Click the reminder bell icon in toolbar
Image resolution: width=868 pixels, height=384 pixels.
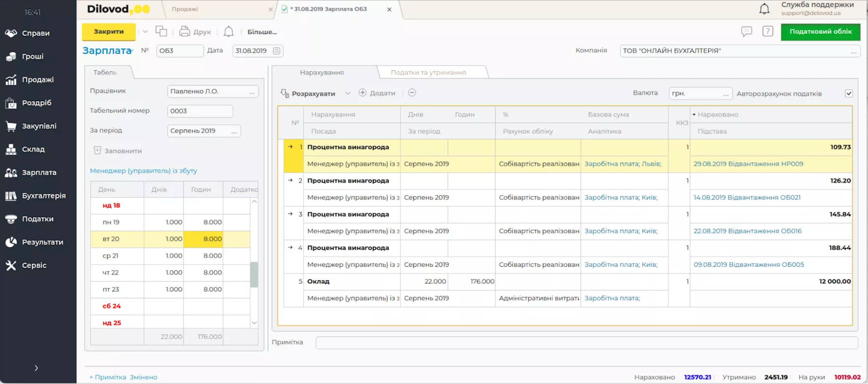(x=228, y=31)
